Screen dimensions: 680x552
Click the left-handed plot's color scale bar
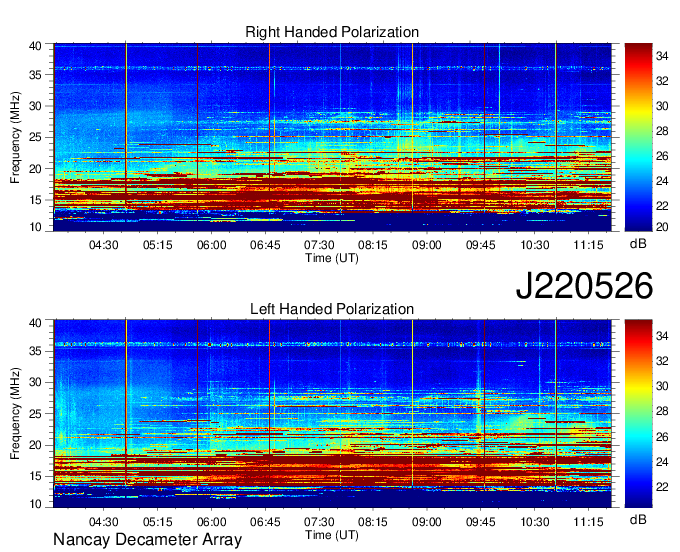tap(638, 414)
